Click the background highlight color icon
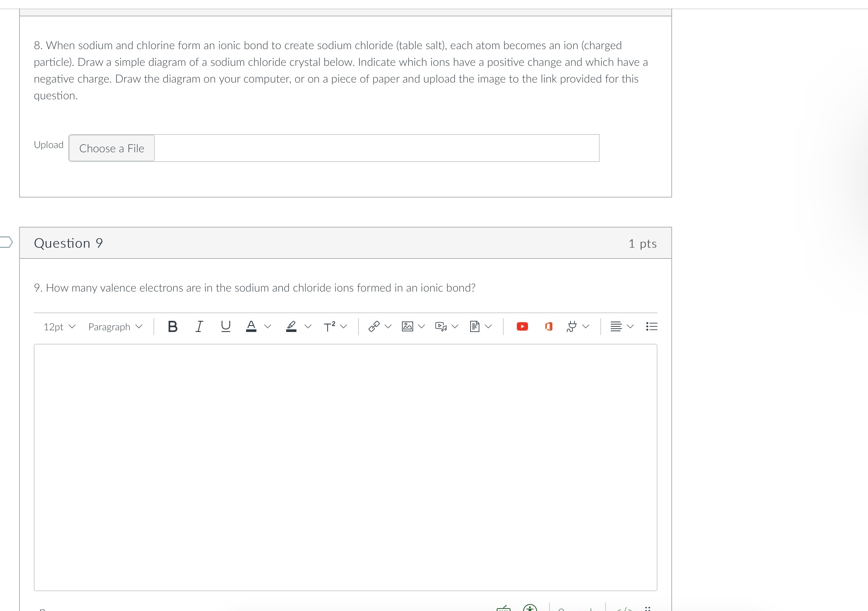 (291, 326)
